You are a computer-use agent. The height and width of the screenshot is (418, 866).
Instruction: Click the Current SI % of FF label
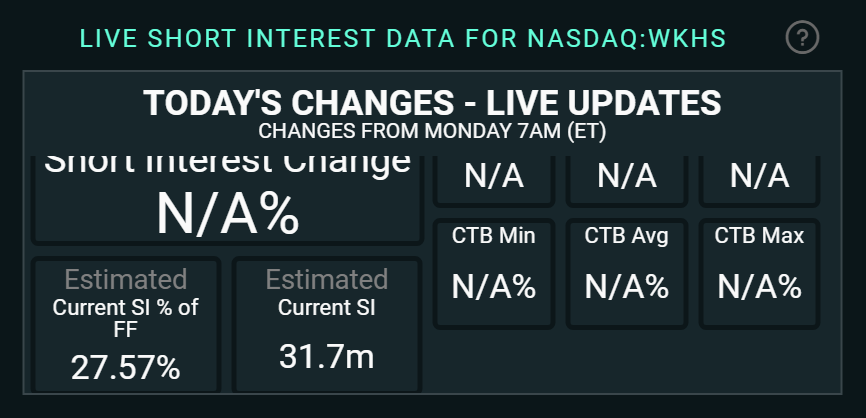click(x=126, y=318)
